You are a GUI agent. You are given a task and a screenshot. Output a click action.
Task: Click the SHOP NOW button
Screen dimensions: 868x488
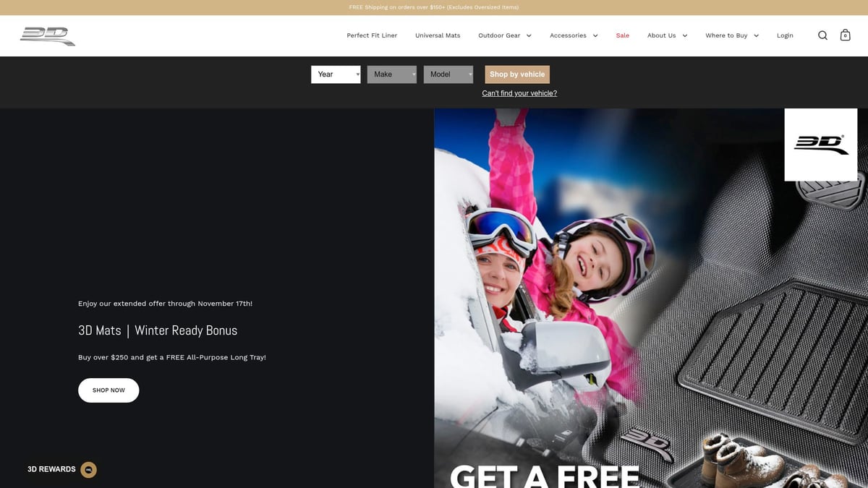(x=109, y=390)
